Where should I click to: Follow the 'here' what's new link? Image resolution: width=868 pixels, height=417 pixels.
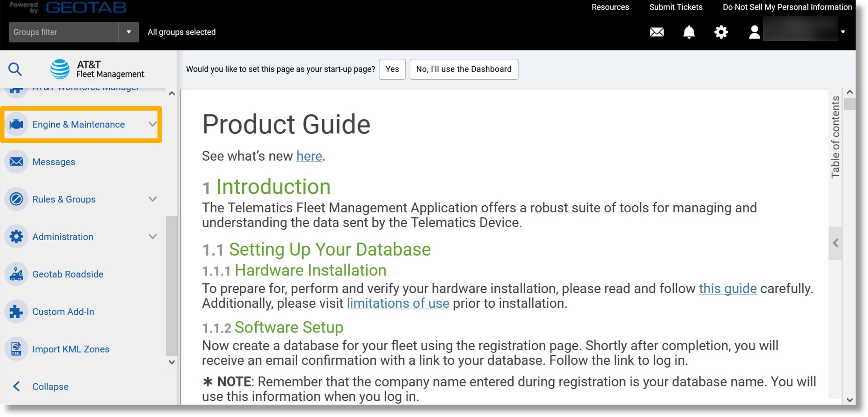pyautogui.click(x=309, y=156)
